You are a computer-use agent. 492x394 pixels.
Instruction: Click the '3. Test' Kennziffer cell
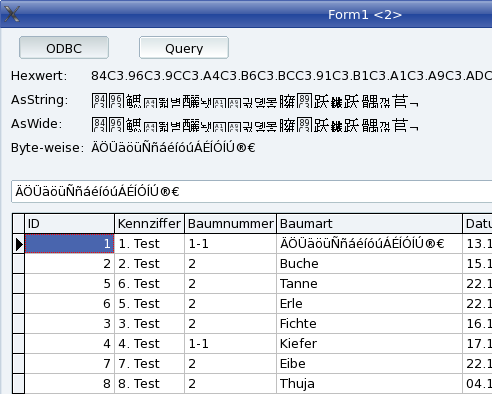click(149, 324)
